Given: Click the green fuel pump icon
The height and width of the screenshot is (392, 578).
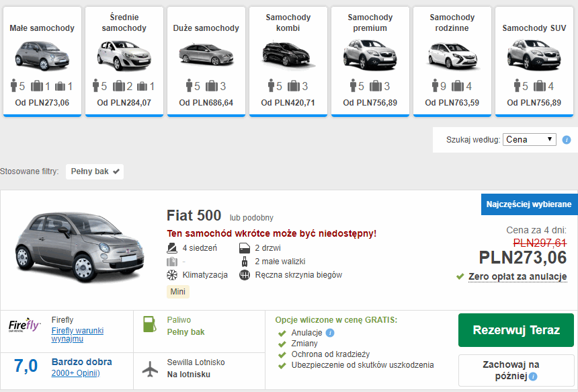Looking at the screenshot, I should [x=150, y=325].
